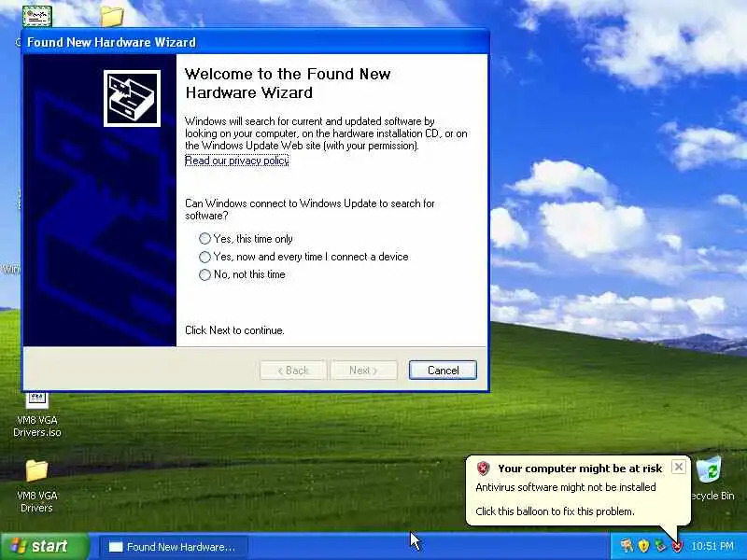Screen dimensions: 747x560
Task: Click "Your computer might be at risk" balloon heading
Action: (x=580, y=469)
